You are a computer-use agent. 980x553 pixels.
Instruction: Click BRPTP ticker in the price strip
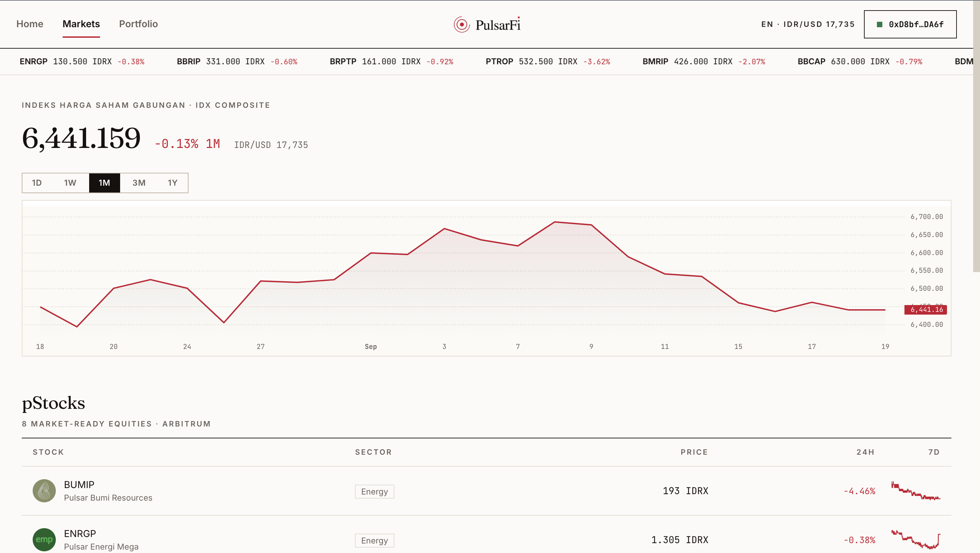391,62
